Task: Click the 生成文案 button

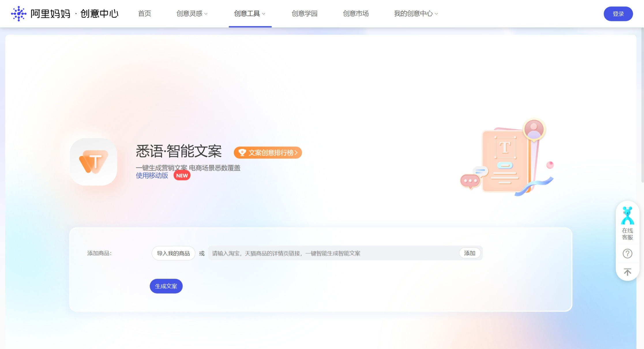Action: 166,286
